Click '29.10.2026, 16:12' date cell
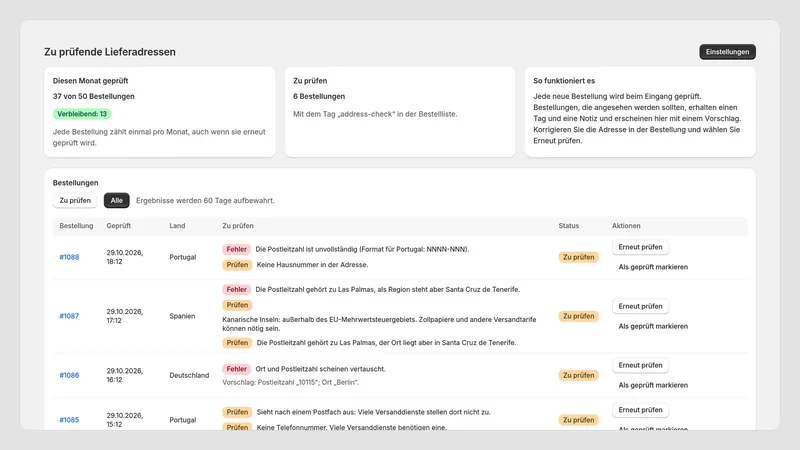 click(x=125, y=375)
